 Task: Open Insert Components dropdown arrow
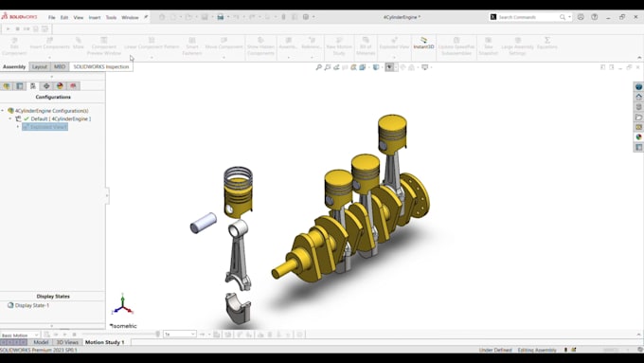click(x=49, y=58)
